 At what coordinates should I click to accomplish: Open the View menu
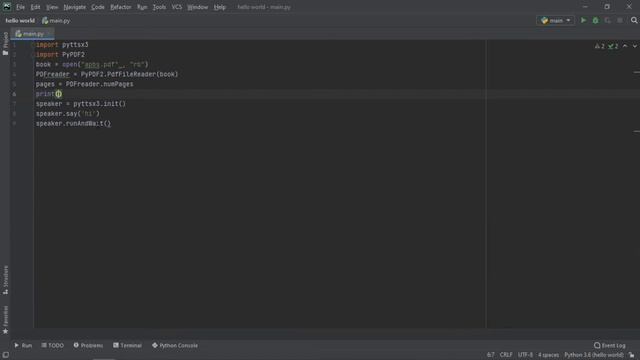click(x=52, y=7)
